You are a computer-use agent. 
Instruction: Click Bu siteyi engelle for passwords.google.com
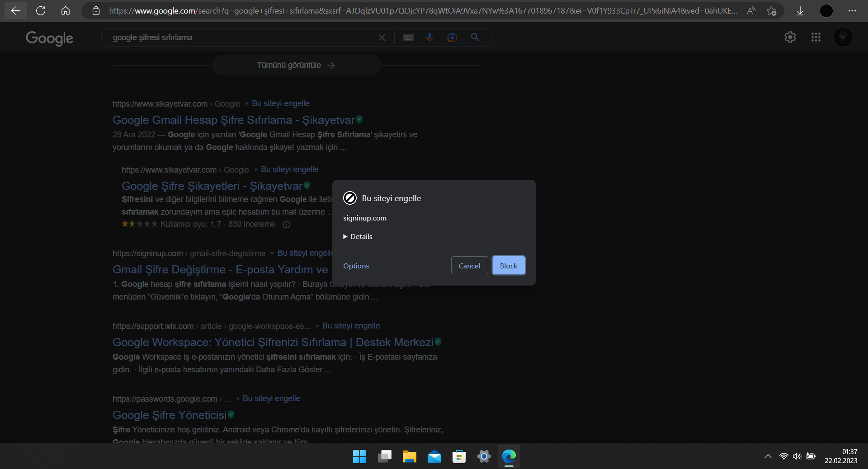271,399
